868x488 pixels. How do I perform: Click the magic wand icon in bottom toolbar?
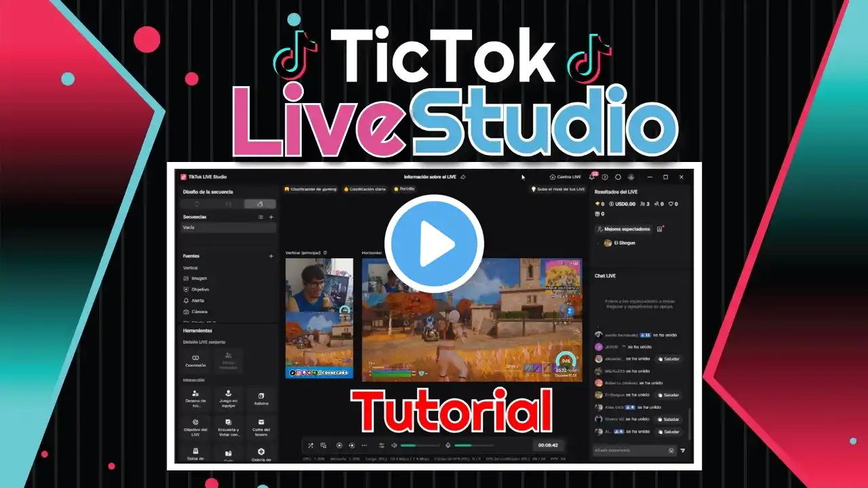tap(311, 445)
